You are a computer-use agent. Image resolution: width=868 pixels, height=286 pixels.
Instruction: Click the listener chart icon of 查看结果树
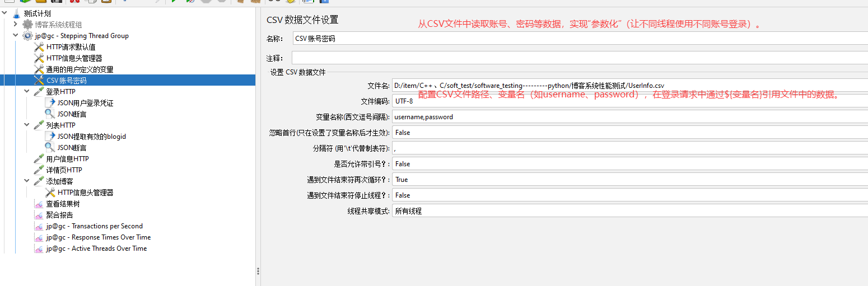[x=39, y=204]
